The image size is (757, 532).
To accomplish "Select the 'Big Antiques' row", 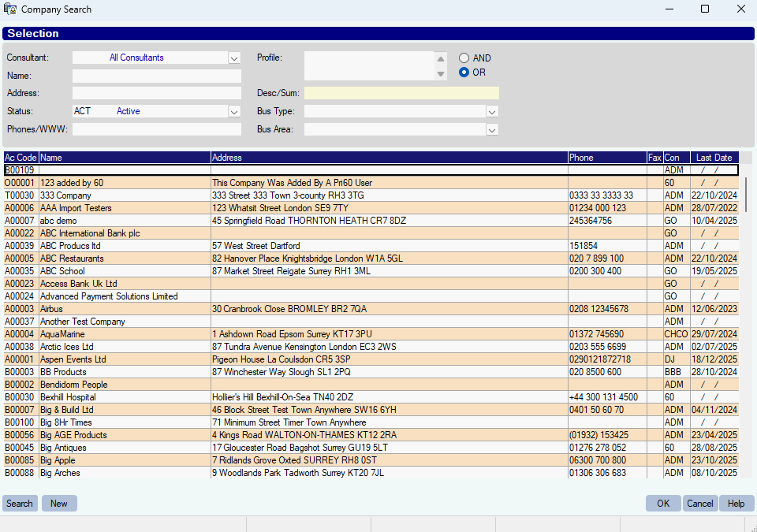I will coord(371,448).
